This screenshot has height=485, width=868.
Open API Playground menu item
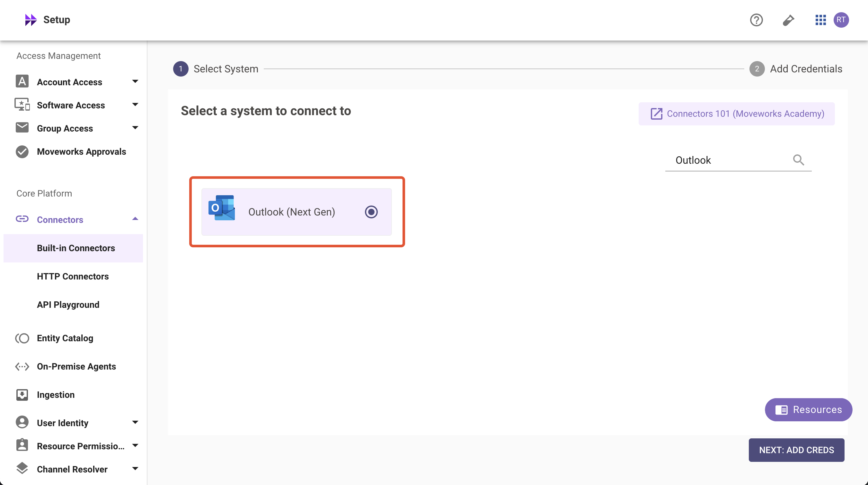point(68,305)
